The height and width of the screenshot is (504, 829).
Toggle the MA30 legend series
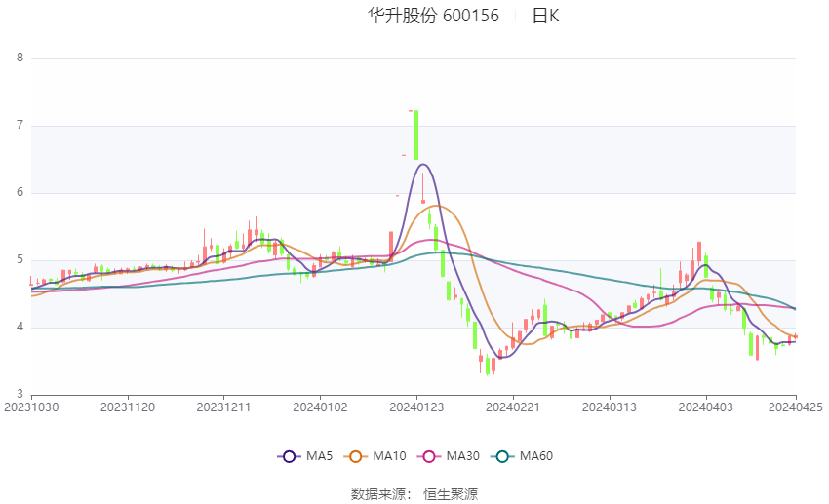(x=449, y=456)
